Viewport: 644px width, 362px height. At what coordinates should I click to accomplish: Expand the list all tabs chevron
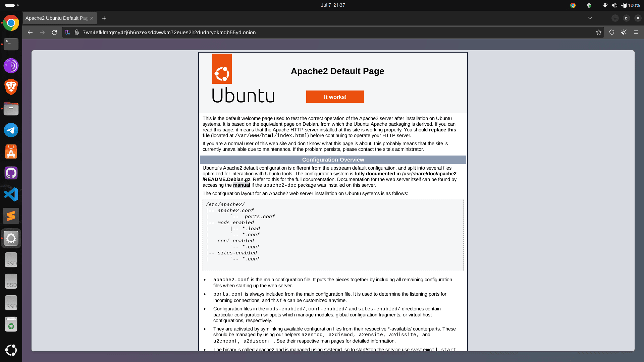pyautogui.click(x=590, y=18)
